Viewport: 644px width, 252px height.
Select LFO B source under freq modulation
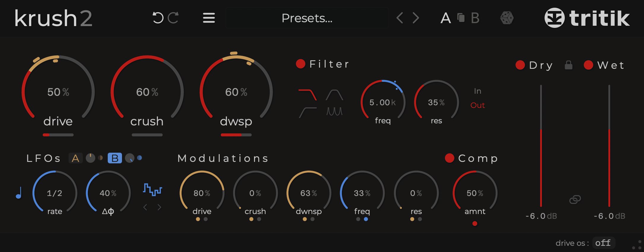click(366, 219)
